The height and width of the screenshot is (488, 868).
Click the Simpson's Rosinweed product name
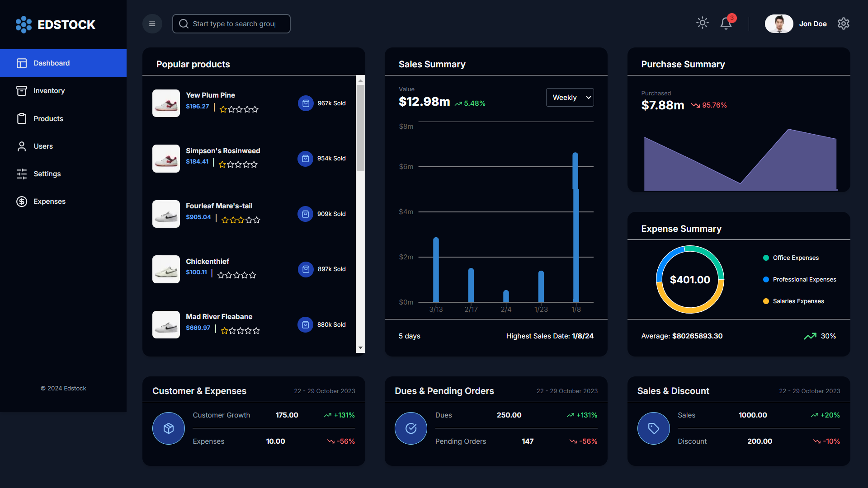coord(223,151)
